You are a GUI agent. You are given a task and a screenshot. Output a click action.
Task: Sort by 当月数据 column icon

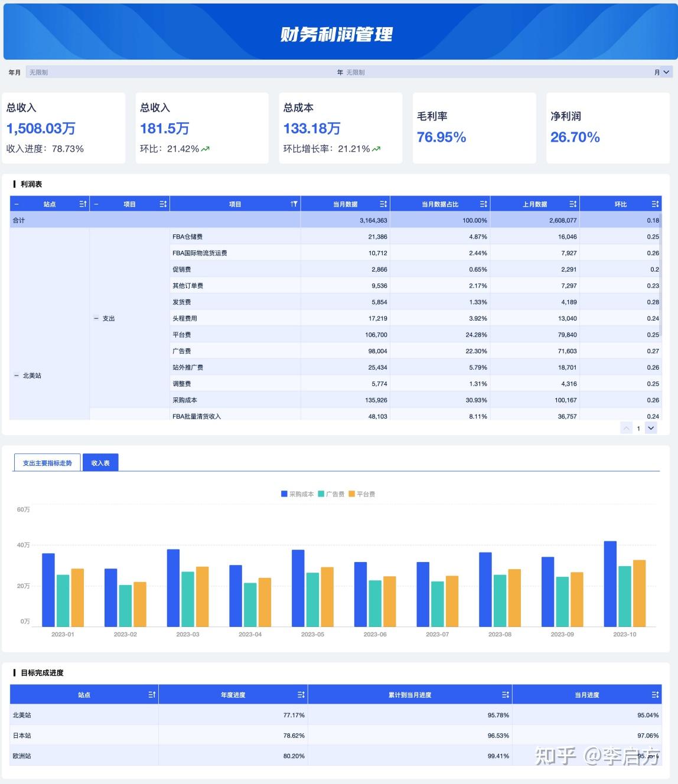[x=383, y=204]
